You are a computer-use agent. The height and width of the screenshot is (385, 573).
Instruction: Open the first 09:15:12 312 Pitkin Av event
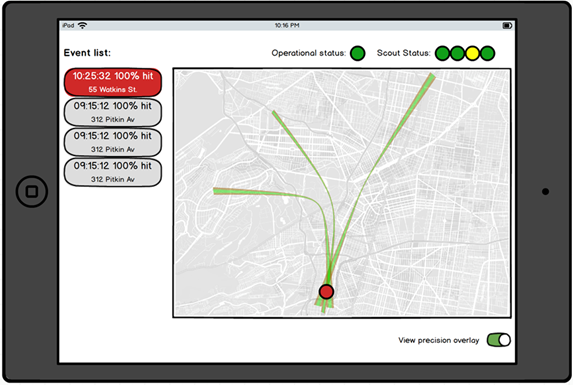(x=113, y=112)
